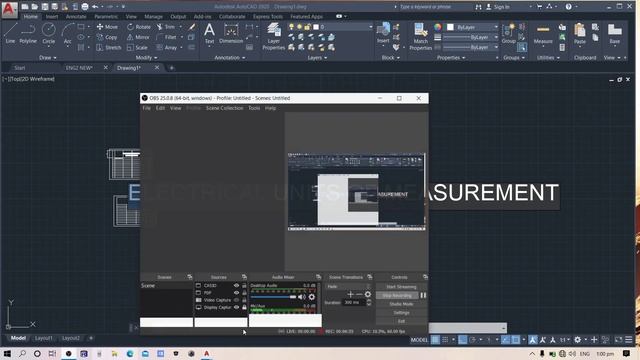Click the Group tool
The height and width of the screenshot is (360, 640).
tap(509, 33)
